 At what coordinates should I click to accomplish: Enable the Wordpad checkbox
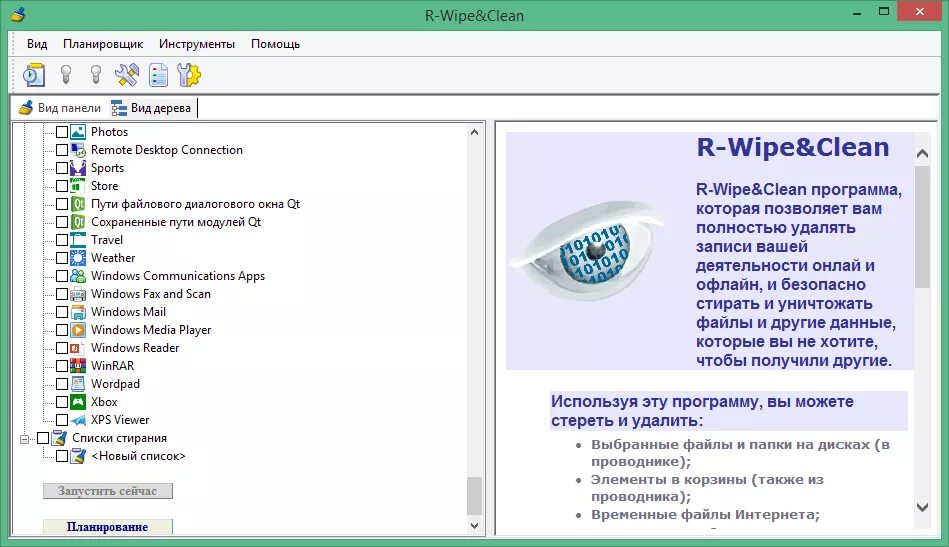(x=62, y=384)
